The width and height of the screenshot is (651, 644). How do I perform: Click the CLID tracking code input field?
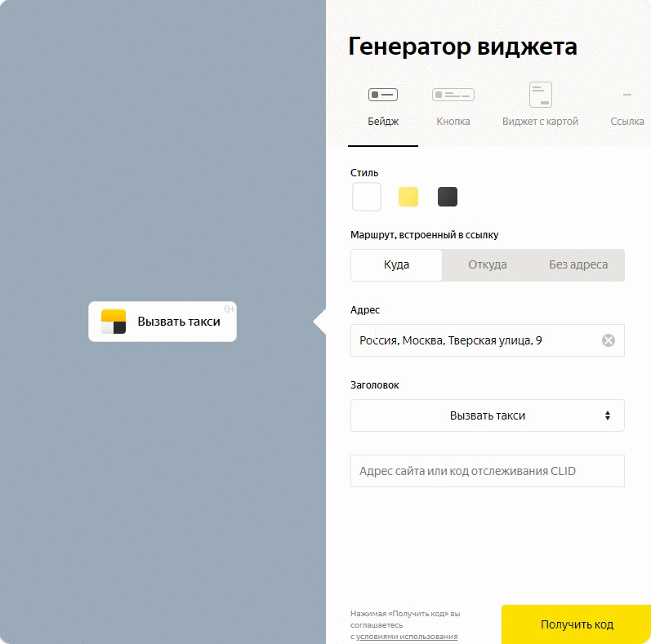(x=488, y=471)
